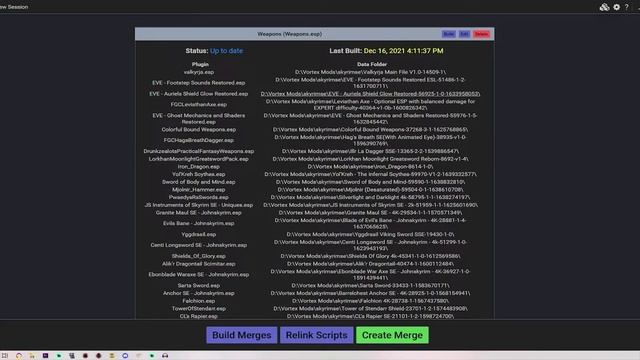Click the Shields Of Glory 4k folder path
Screen dimensions: 640x360
(370, 256)
